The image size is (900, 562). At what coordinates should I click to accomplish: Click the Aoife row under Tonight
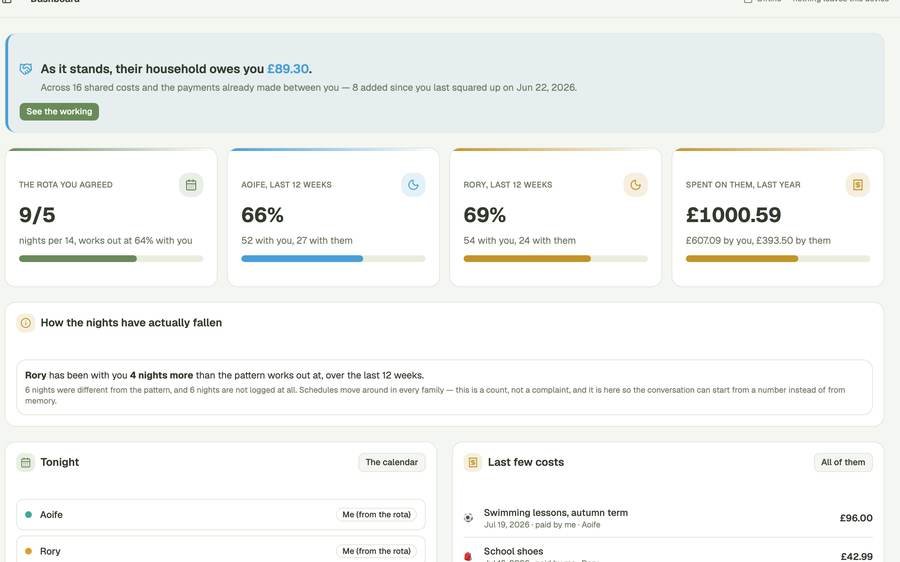click(221, 514)
